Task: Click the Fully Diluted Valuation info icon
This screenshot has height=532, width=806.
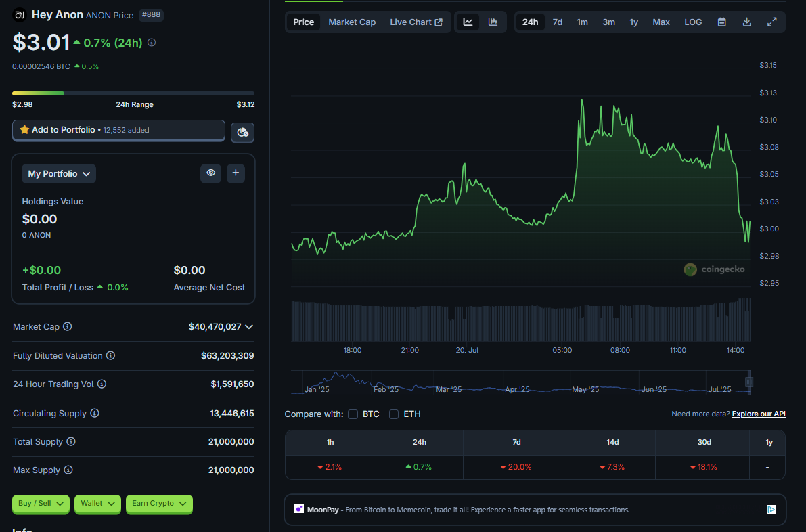Action: 110,356
